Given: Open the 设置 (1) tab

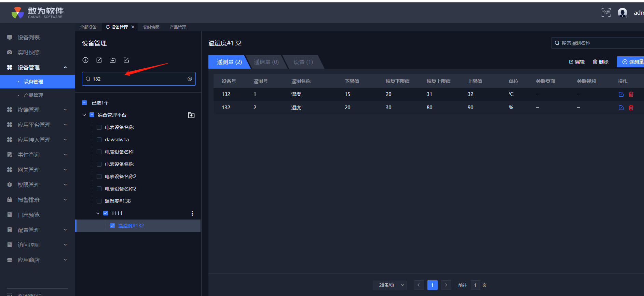Looking at the screenshot, I should [x=303, y=62].
